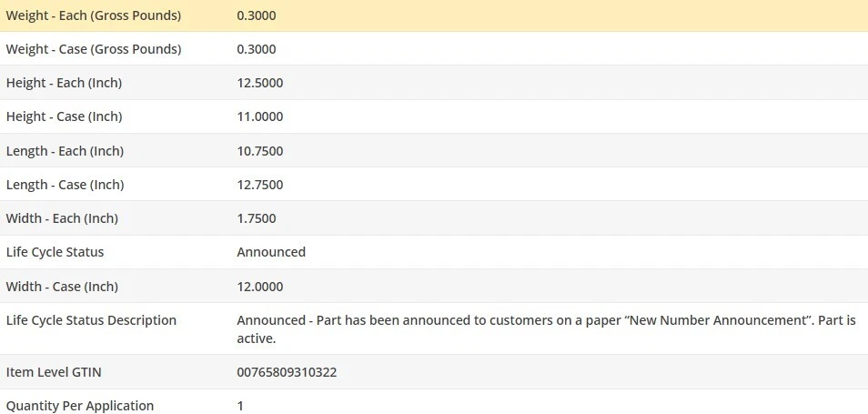Image resolution: width=868 pixels, height=414 pixels.
Task: Click the "Width - Each (Inch)" label
Action: click(x=62, y=218)
